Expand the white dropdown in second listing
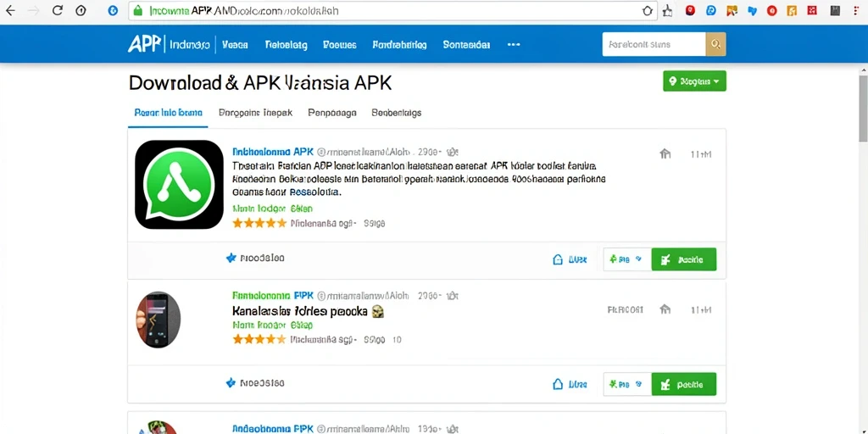The image size is (868, 434). [627, 384]
